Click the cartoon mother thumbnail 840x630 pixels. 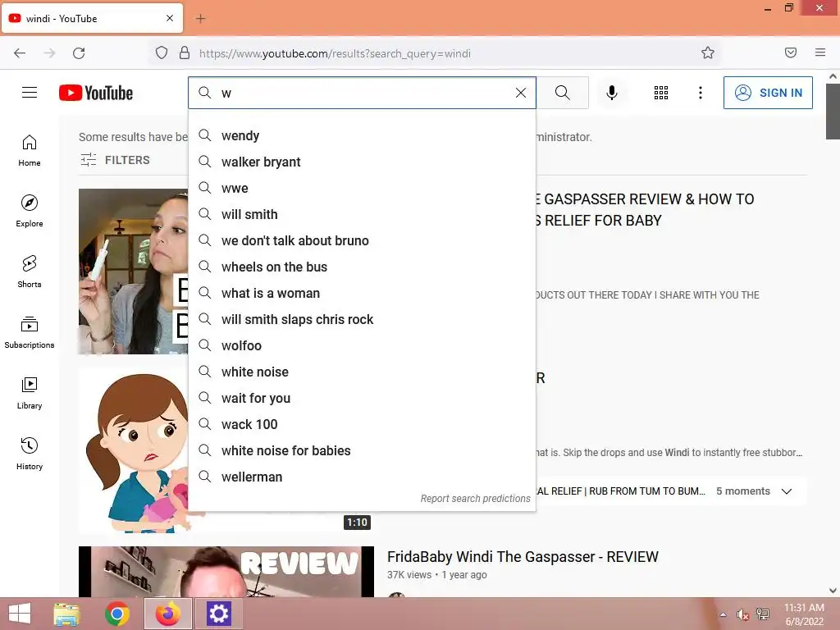[134, 450]
